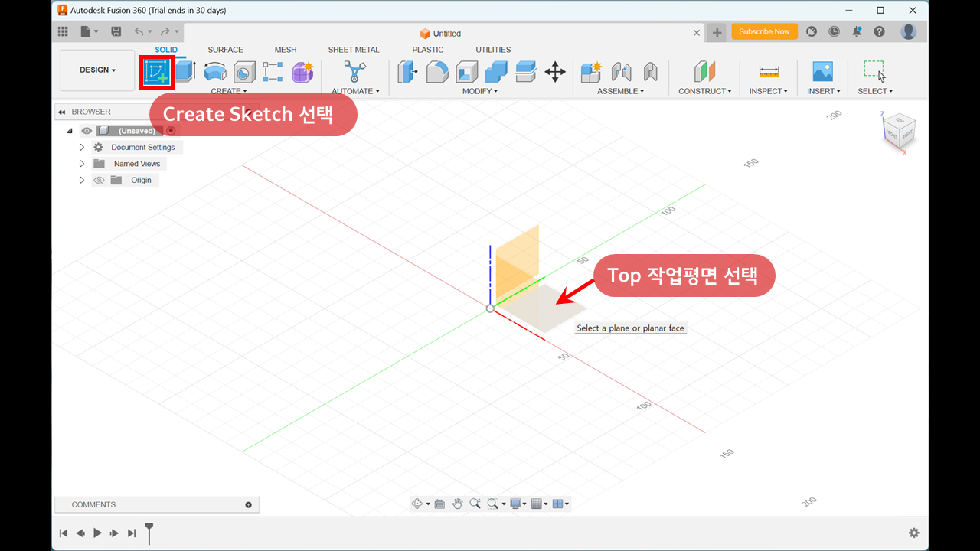Viewport: 980px width, 551px height.
Task: Open the AUTOMATE dropdown menu
Action: tap(355, 91)
